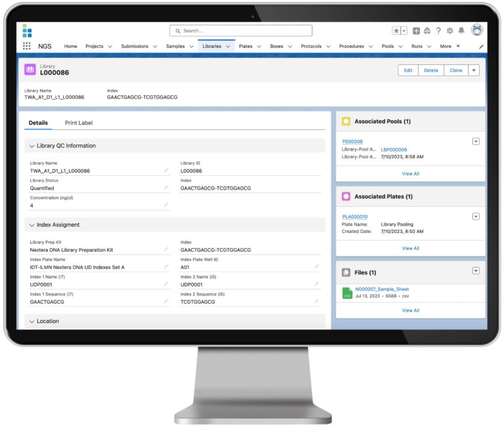This screenshot has height=441, width=504.
Task: Open the P000006 pool row action menu
Action: [476, 142]
